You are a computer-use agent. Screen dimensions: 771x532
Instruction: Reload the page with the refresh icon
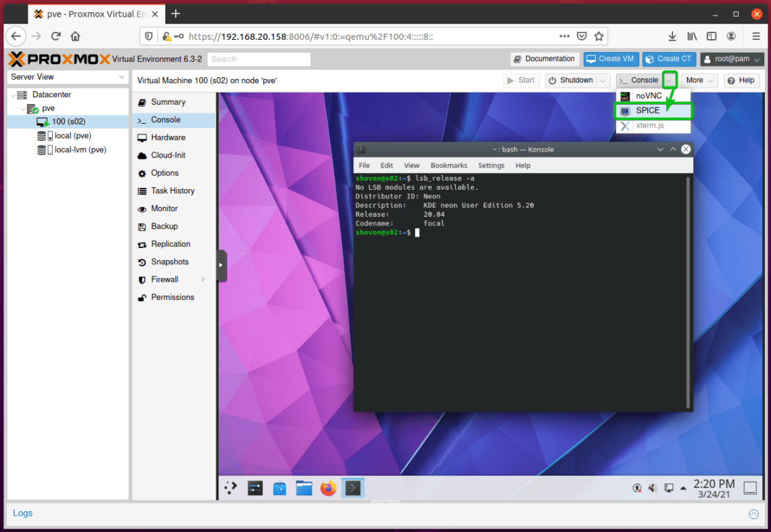point(55,36)
